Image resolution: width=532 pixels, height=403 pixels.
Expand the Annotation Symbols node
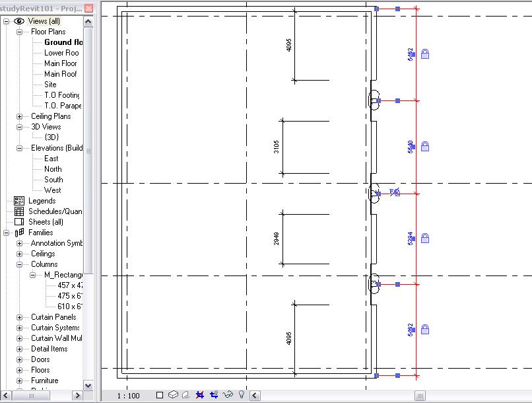19,243
